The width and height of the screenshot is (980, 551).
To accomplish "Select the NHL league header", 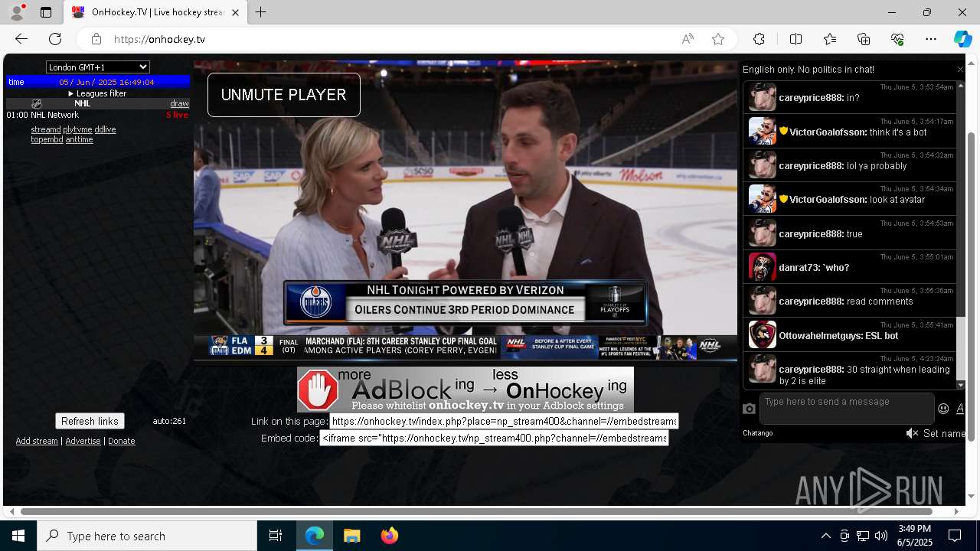I will 82,103.
